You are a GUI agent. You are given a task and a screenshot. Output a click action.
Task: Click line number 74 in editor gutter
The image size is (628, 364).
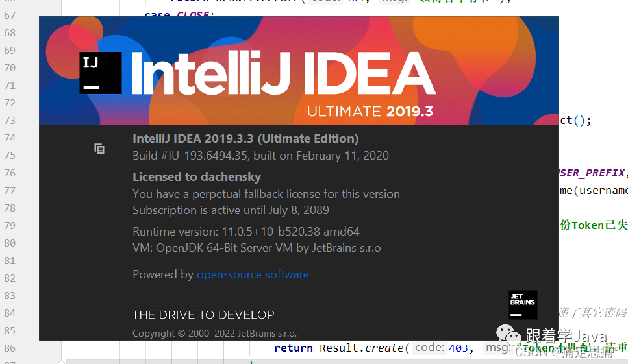click(x=10, y=138)
